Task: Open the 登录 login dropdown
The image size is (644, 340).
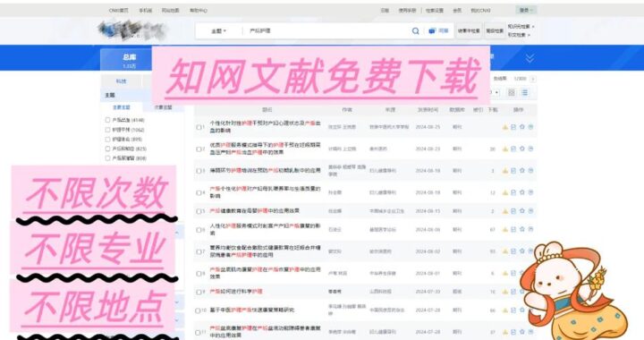Action: click(526, 10)
